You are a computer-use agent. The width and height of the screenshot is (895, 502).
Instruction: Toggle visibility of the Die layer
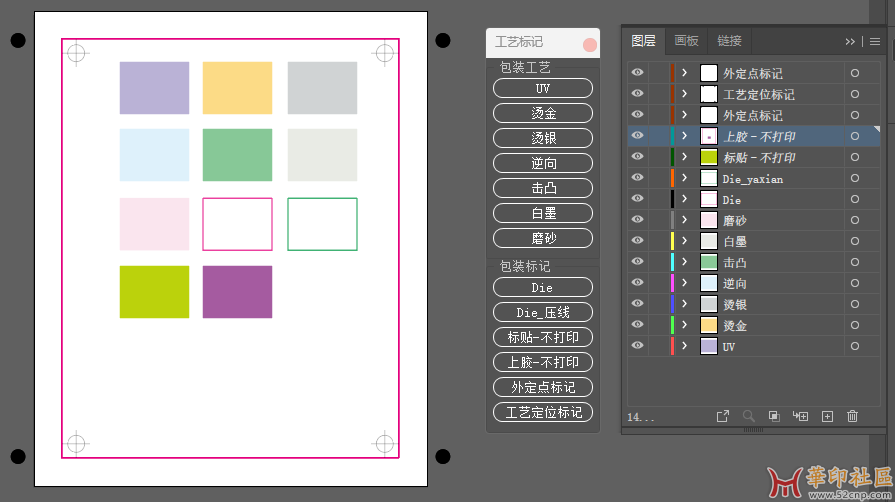pos(637,200)
